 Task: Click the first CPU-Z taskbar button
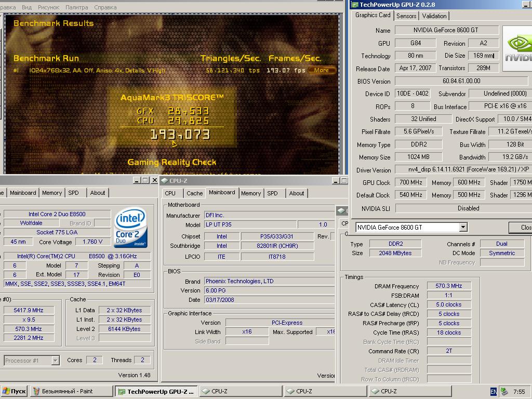pyautogui.click(x=241, y=391)
